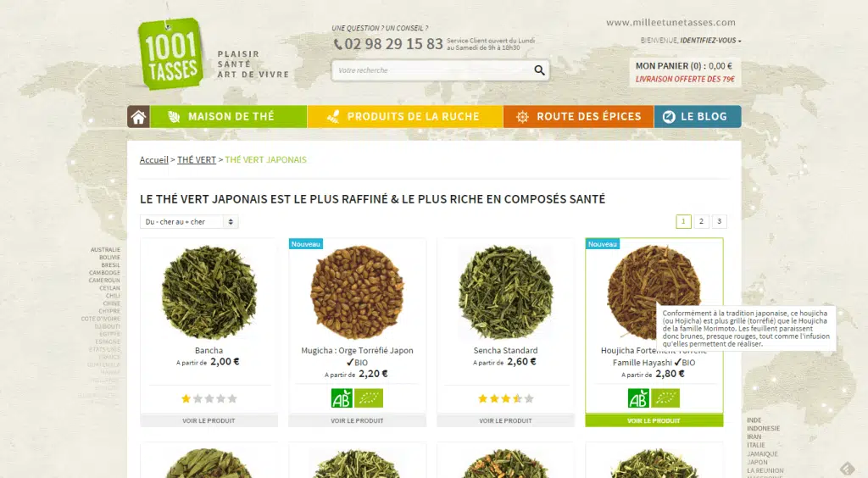
Task: Click the Mugicha roasted barley thumbnail
Action: click(x=357, y=292)
